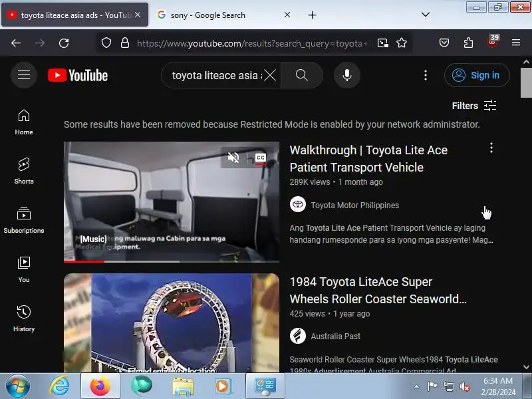
Task: Click the YouTube search text field
Action: tap(217, 75)
